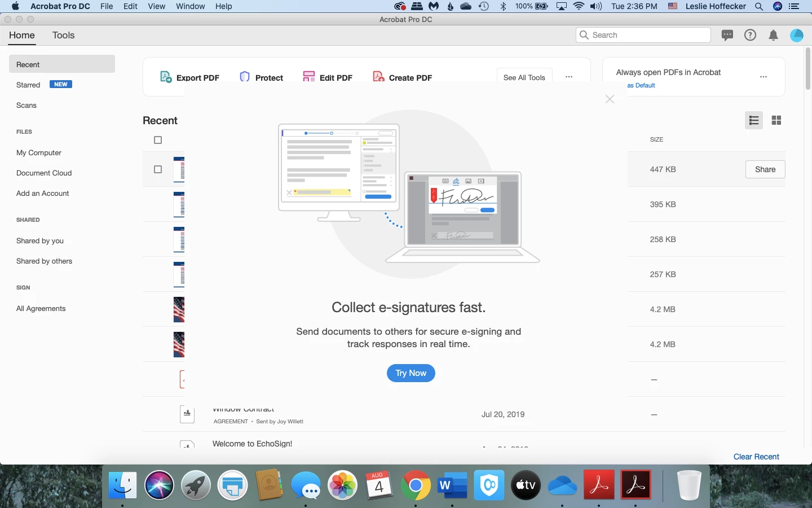Open the Help question mark icon
The height and width of the screenshot is (508, 812).
pos(750,35)
